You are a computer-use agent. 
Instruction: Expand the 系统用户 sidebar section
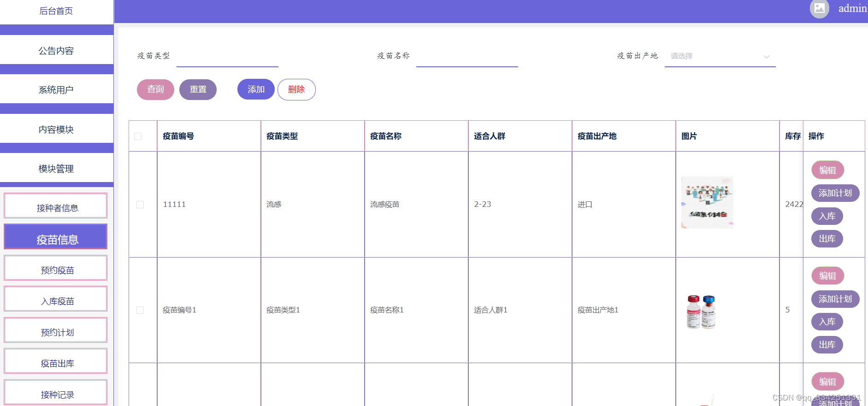[56, 90]
